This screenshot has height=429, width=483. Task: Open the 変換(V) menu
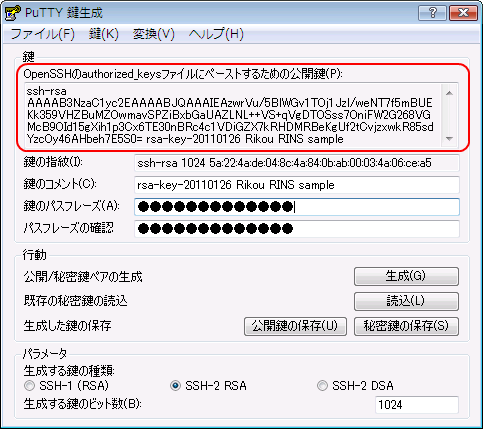point(154,34)
